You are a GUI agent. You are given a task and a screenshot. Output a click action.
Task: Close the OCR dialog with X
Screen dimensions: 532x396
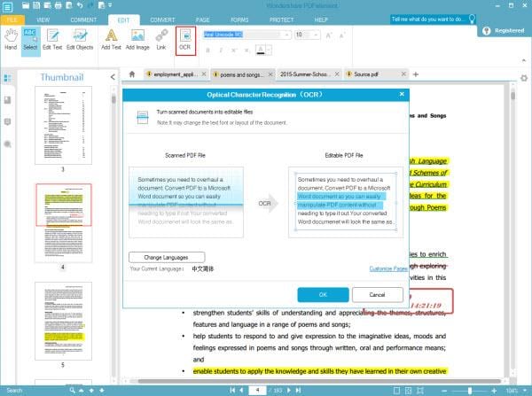(x=402, y=94)
